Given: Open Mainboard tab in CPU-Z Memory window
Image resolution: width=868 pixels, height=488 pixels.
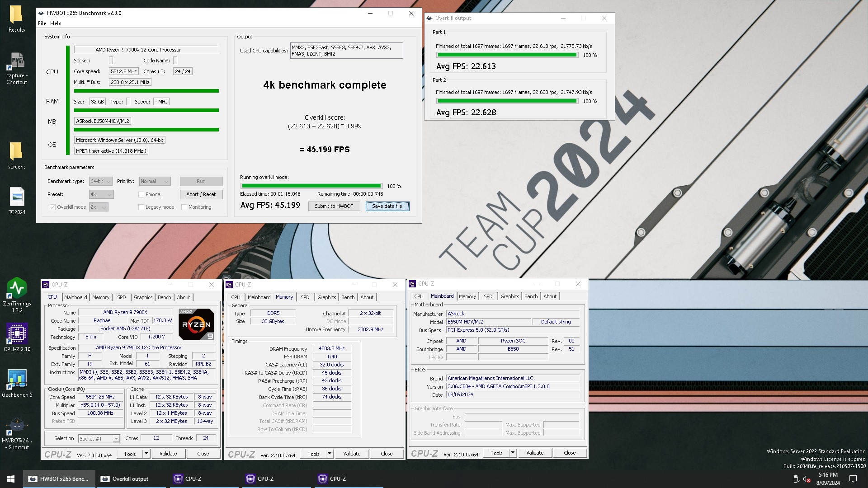Looking at the screenshot, I should tap(259, 297).
